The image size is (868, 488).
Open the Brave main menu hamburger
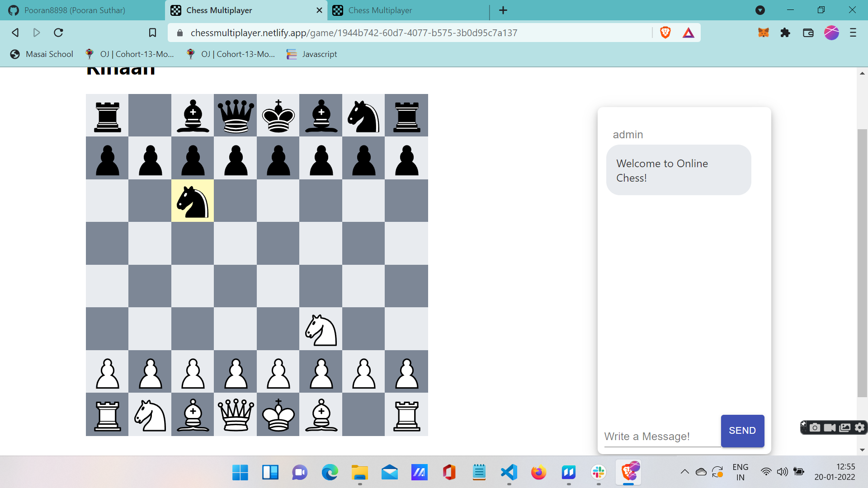pos(853,33)
